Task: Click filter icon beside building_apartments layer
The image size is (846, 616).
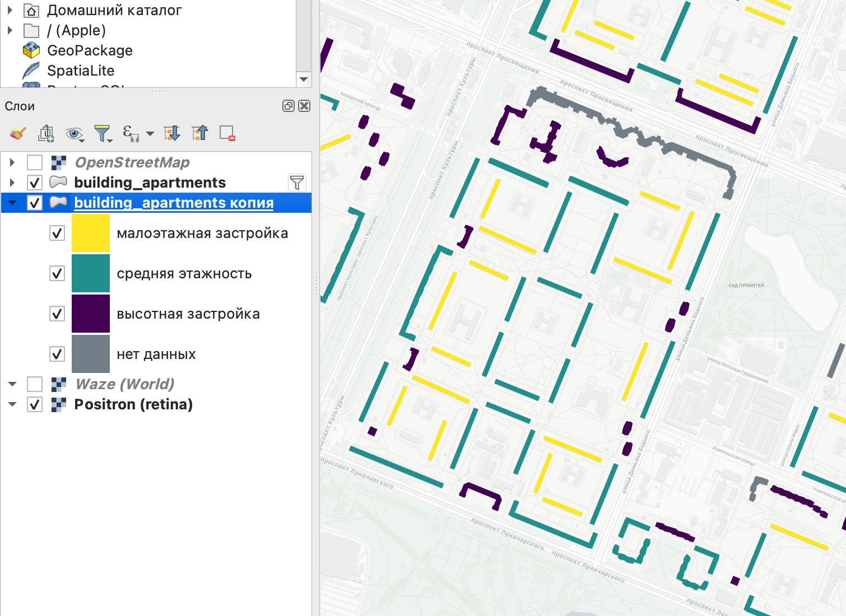Action: 296,183
